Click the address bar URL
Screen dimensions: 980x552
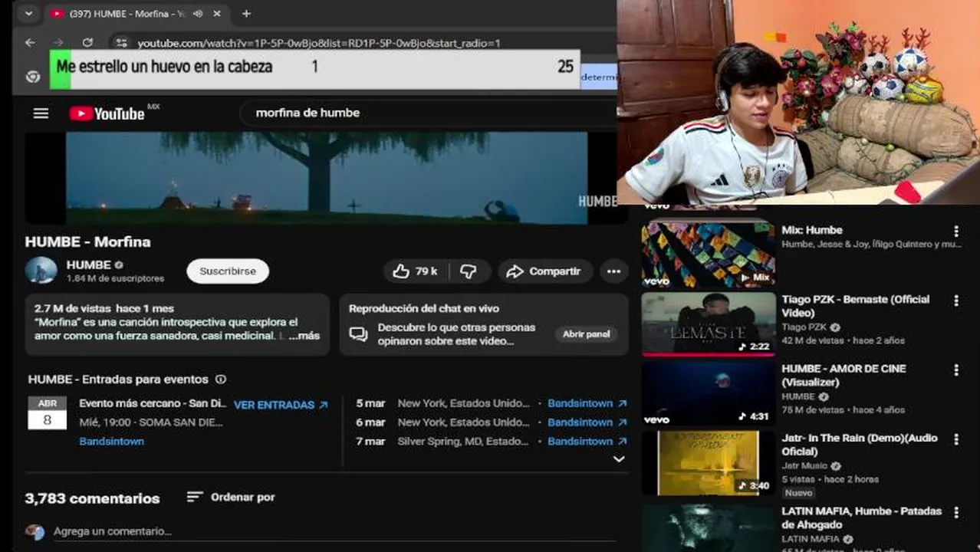click(x=318, y=43)
